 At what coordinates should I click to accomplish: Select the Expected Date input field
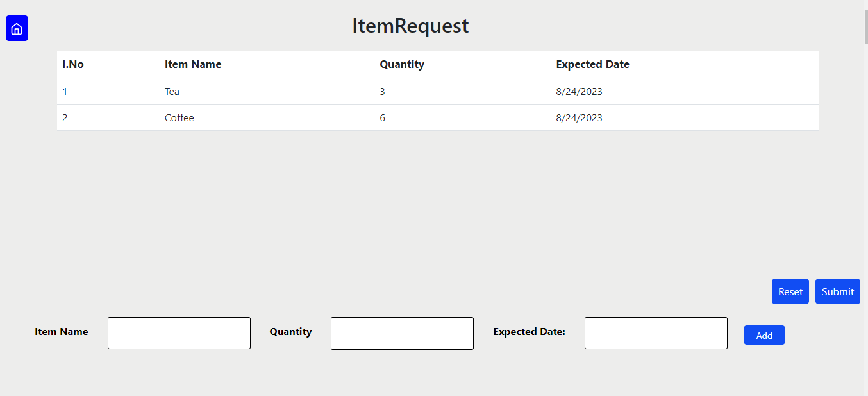point(655,332)
